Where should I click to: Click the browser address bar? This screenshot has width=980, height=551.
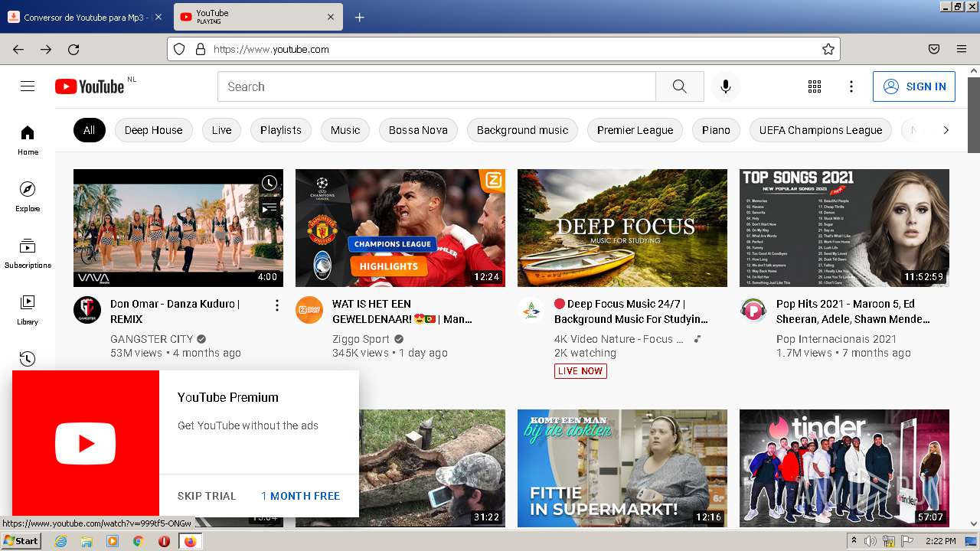pyautogui.click(x=503, y=49)
